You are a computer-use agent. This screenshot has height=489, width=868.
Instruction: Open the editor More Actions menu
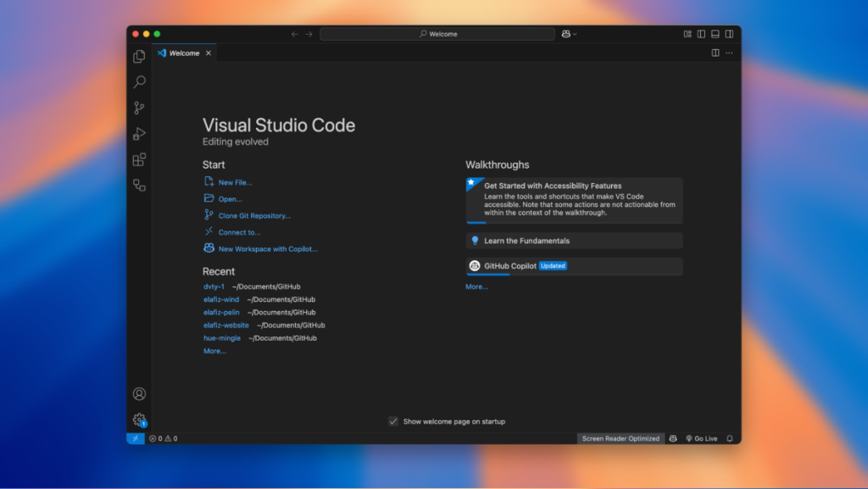pos(727,53)
